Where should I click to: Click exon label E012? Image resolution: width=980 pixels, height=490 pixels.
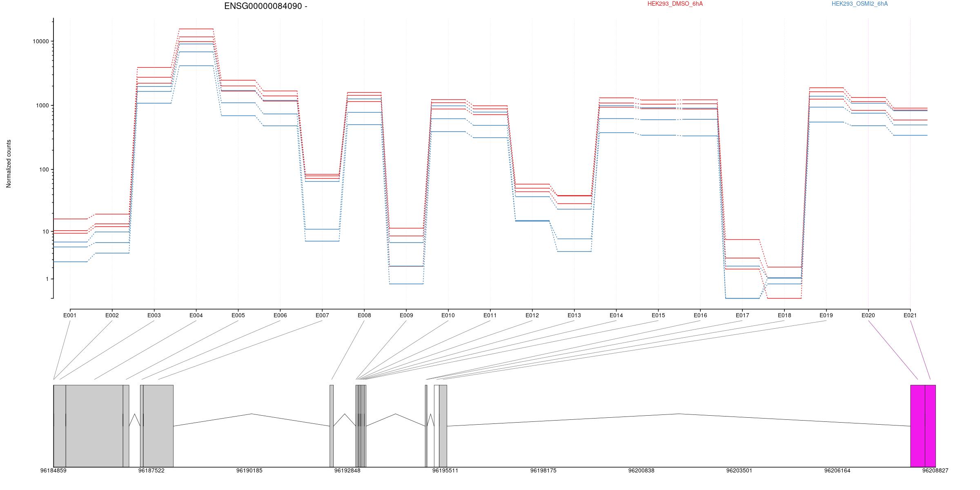point(532,315)
